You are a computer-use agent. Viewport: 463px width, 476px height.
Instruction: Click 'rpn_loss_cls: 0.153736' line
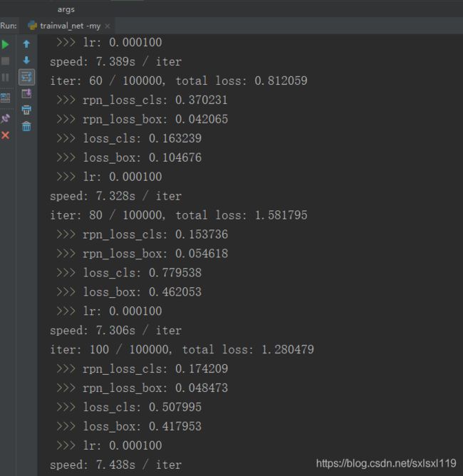coord(142,234)
